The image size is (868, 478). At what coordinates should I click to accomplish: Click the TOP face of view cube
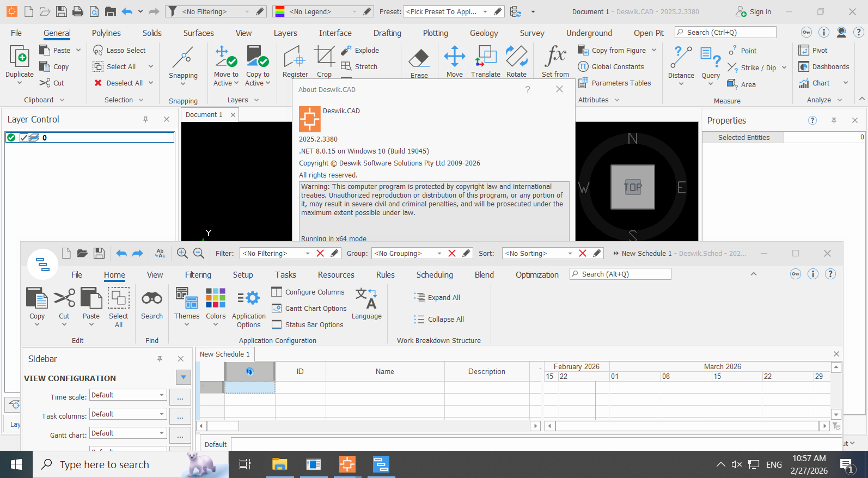[632, 187]
